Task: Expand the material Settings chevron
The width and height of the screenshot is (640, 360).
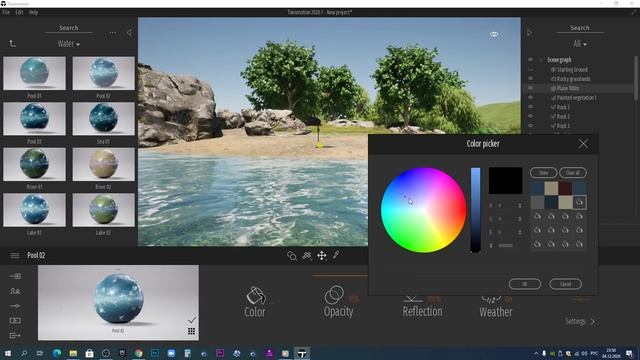Action: 593,322
